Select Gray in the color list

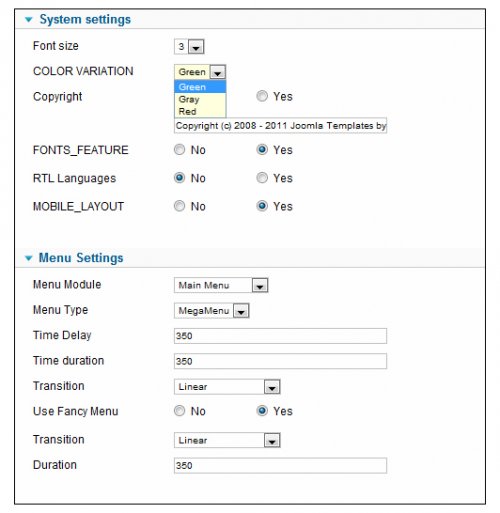(x=200, y=99)
